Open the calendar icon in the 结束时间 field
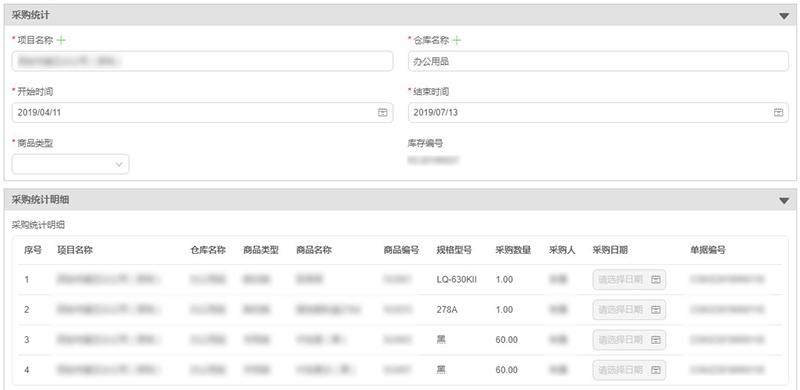The width and height of the screenshot is (800, 390). click(x=778, y=112)
